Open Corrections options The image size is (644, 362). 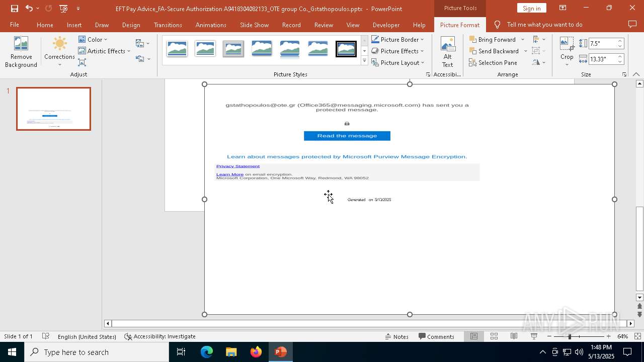[59, 52]
